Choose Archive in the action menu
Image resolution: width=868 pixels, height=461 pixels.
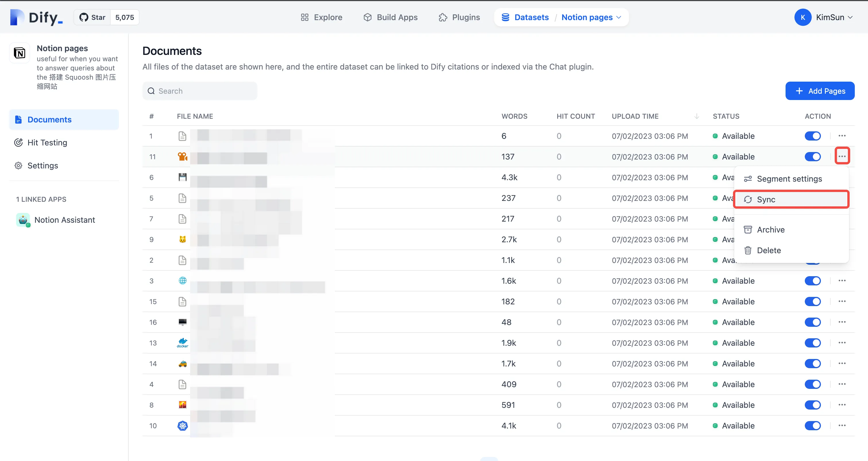click(x=770, y=230)
